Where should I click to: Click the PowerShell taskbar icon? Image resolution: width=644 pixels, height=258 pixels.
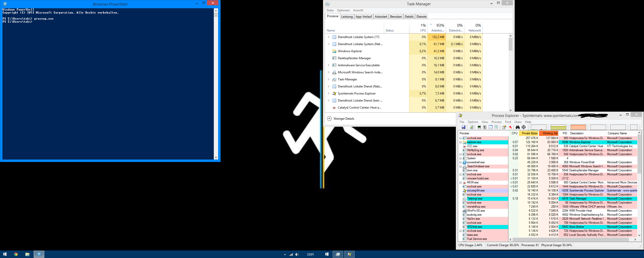(39, 254)
